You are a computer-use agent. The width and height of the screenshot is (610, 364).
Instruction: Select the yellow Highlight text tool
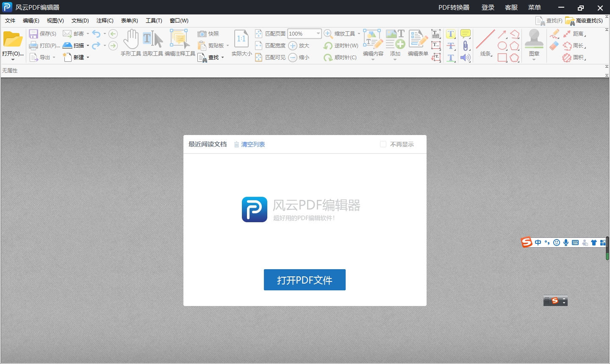(x=451, y=34)
